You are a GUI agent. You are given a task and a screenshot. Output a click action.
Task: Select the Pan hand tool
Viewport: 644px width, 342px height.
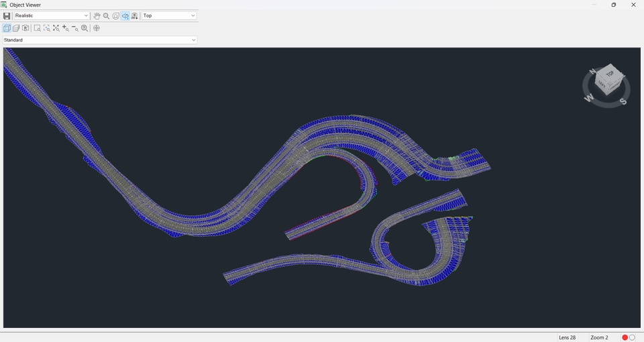click(x=97, y=15)
